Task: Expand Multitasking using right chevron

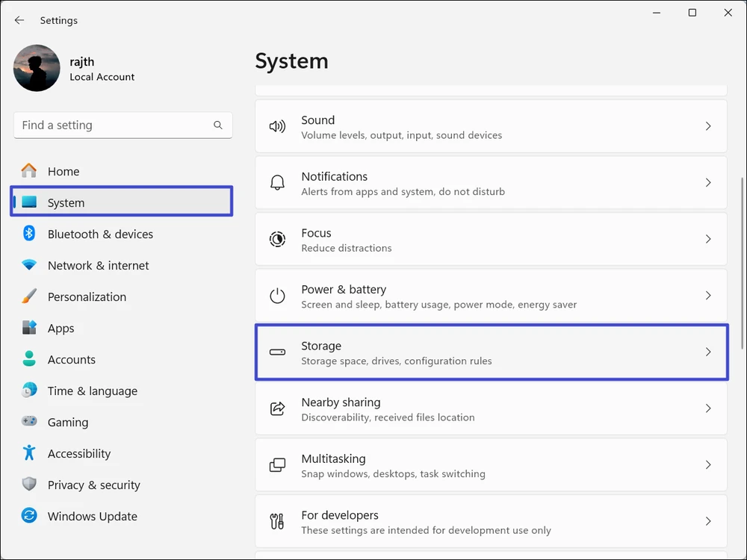Action: [708, 465]
